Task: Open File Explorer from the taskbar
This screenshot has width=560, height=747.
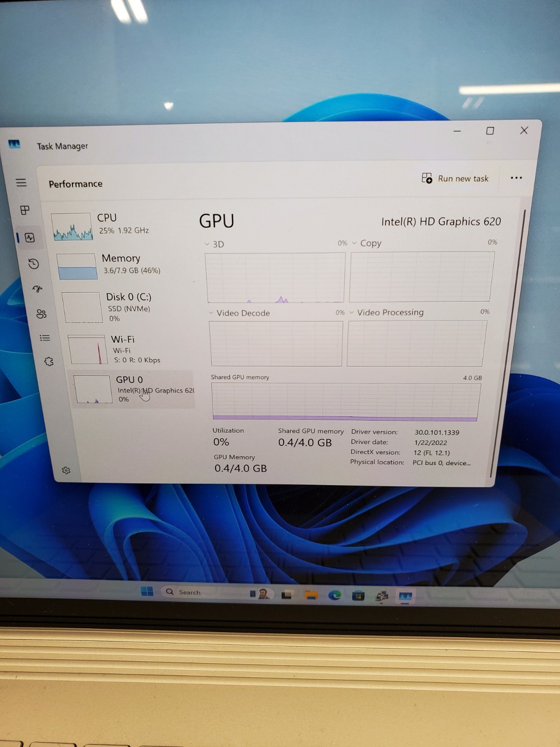Action: pyautogui.click(x=311, y=595)
